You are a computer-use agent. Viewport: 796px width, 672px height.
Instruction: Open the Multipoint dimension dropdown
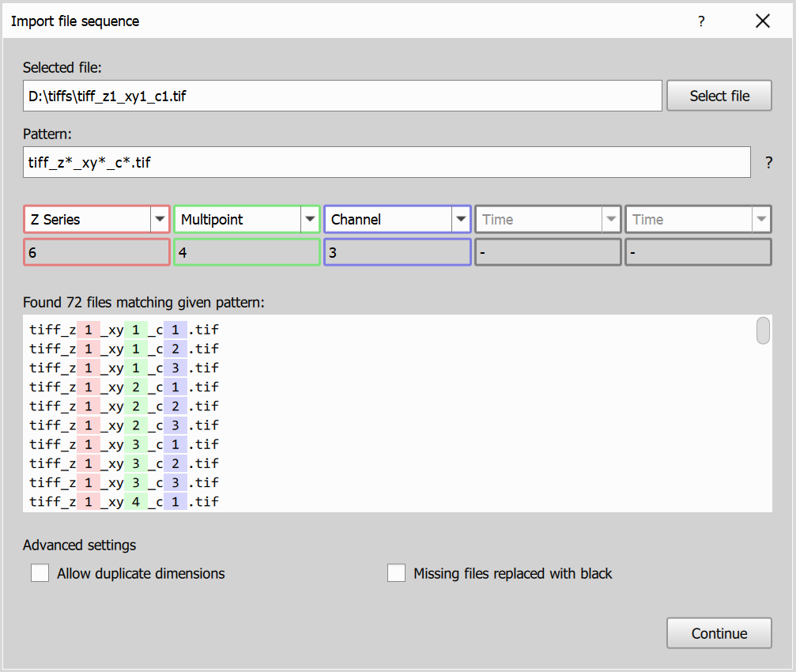(310, 219)
